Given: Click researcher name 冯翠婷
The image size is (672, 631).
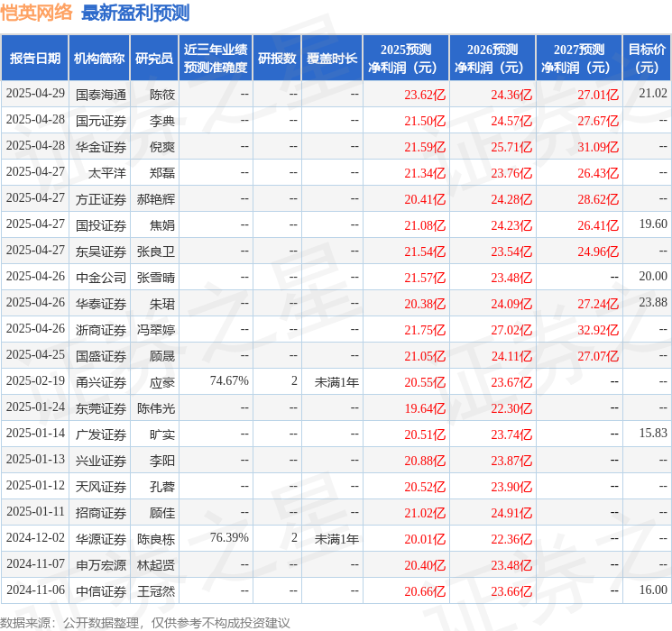Looking at the screenshot, I should (x=155, y=330).
